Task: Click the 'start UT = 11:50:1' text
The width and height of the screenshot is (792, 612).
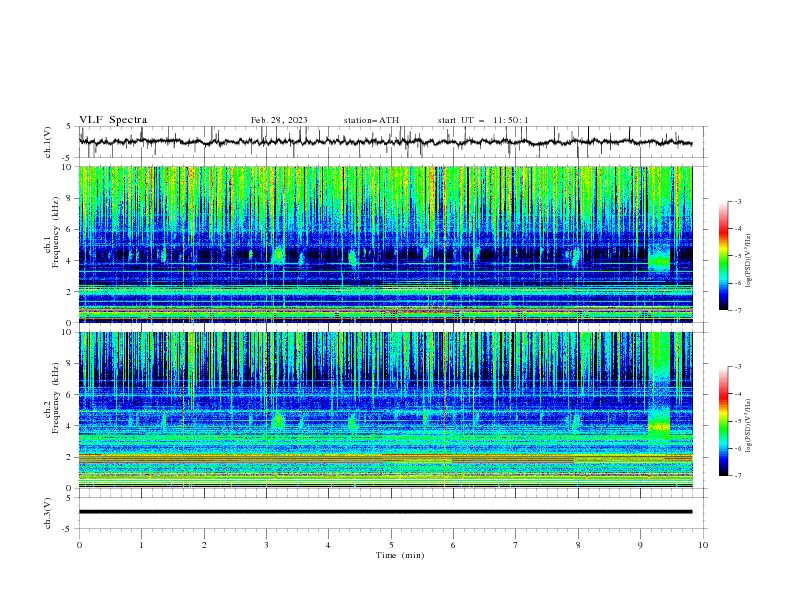Action: (x=483, y=120)
